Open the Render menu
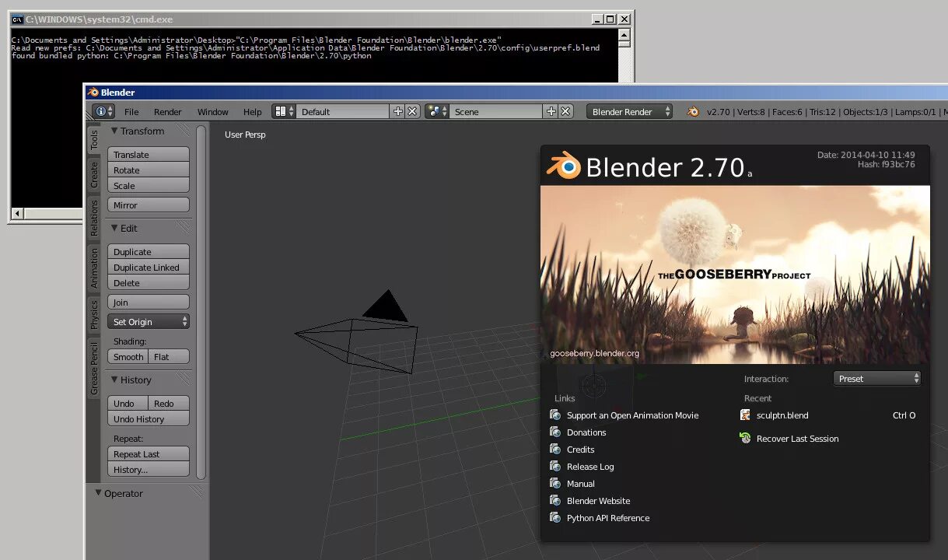The width and height of the screenshot is (948, 560). click(168, 112)
